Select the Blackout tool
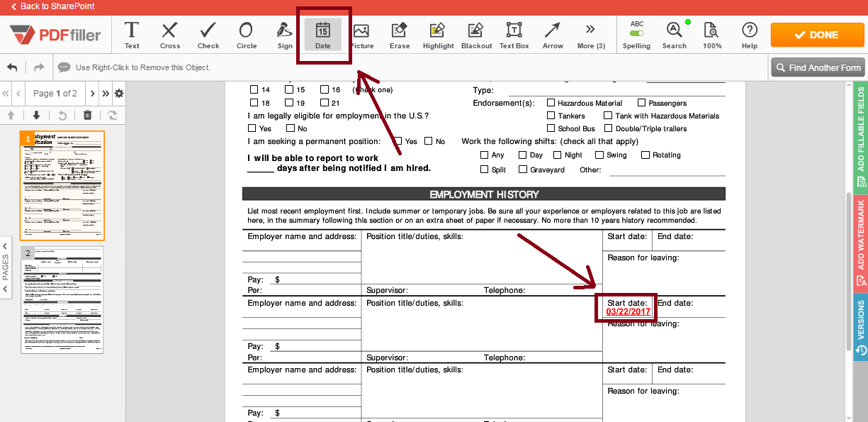The image size is (868, 422). coord(475,34)
